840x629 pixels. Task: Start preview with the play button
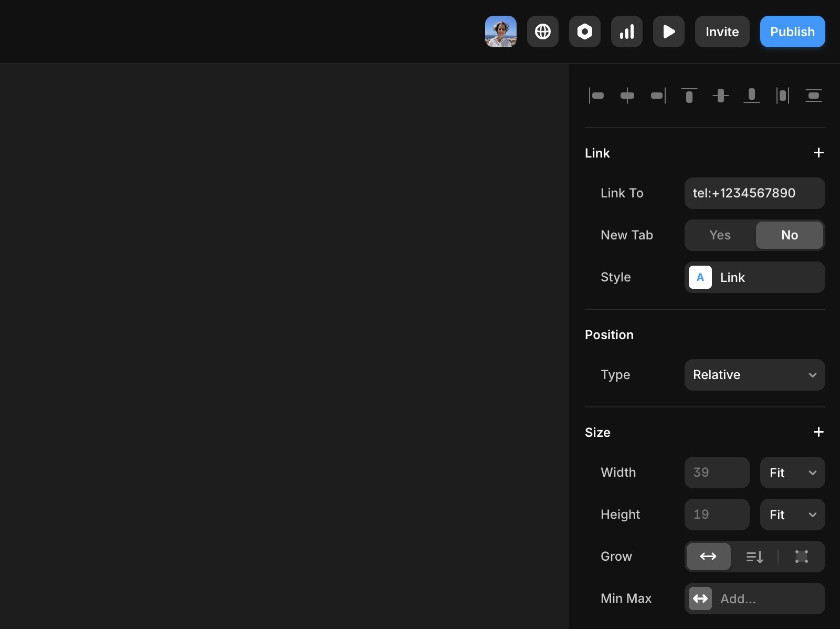[668, 32]
